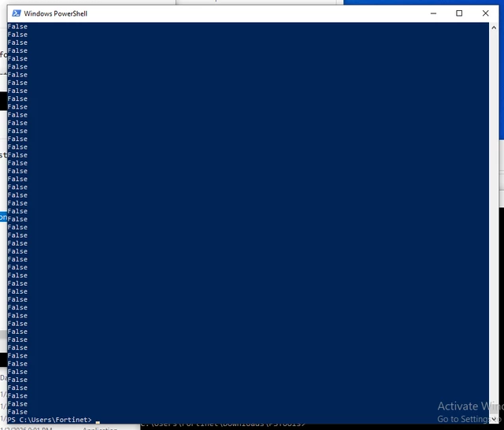Viewport: 504px width, 430px height.
Task: Click the scrollbar up arrow in PowerShell
Action: [x=494, y=28]
